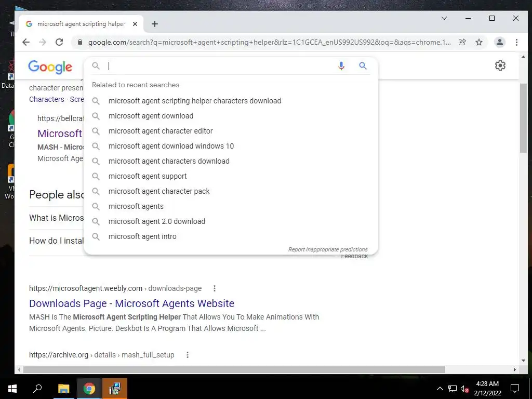Reload the current page
Viewport: 532px width, 399px height.
(x=59, y=42)
